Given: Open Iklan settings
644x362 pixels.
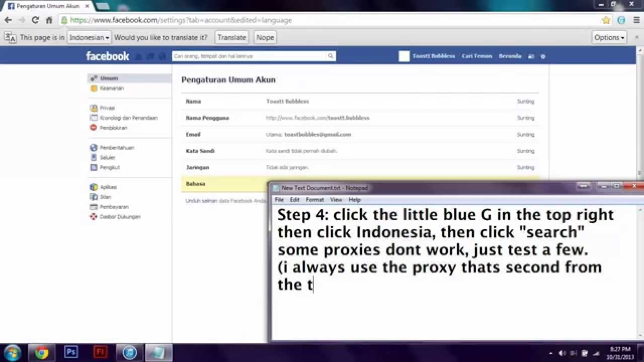Looking at the screenshot, I should click(x=105, y=197).
